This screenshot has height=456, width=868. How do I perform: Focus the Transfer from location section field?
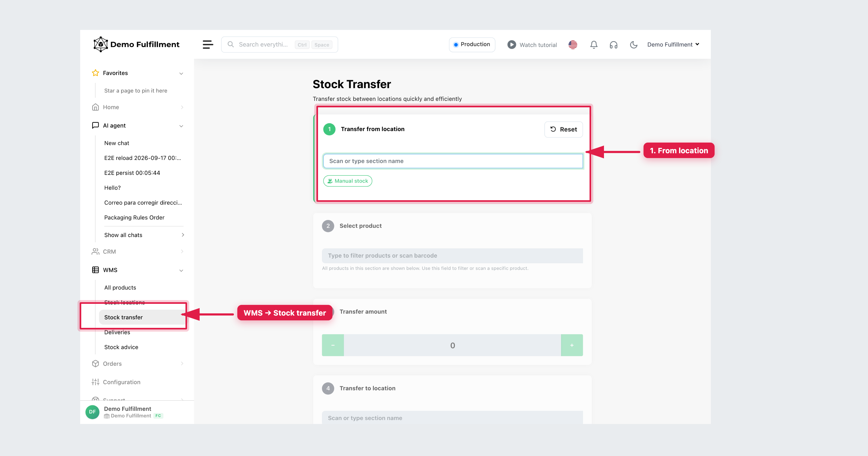[x=452, y=161]
